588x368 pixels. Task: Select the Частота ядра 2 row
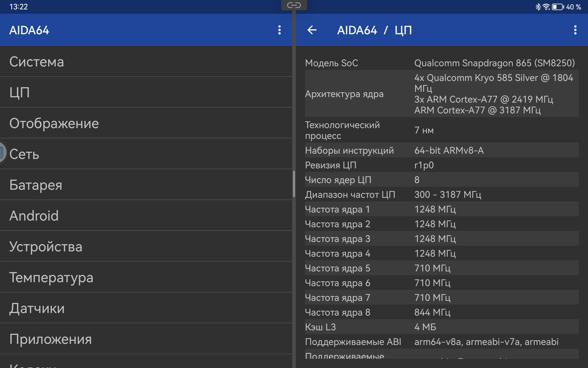[442, 224]
